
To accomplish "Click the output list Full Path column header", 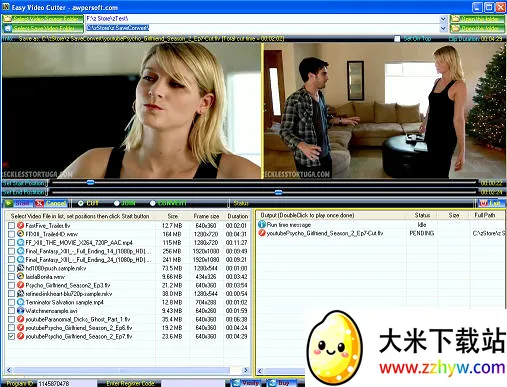I will coord(486,215).
